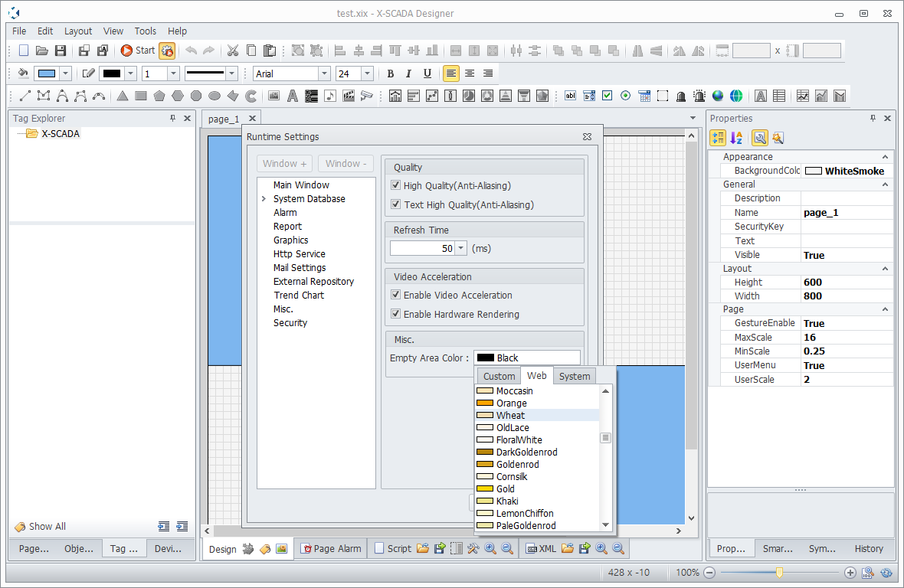Toggle Enable Hardware Rendering checkbox
Screen dimensions: 904x588
click(x=395, y=314)
